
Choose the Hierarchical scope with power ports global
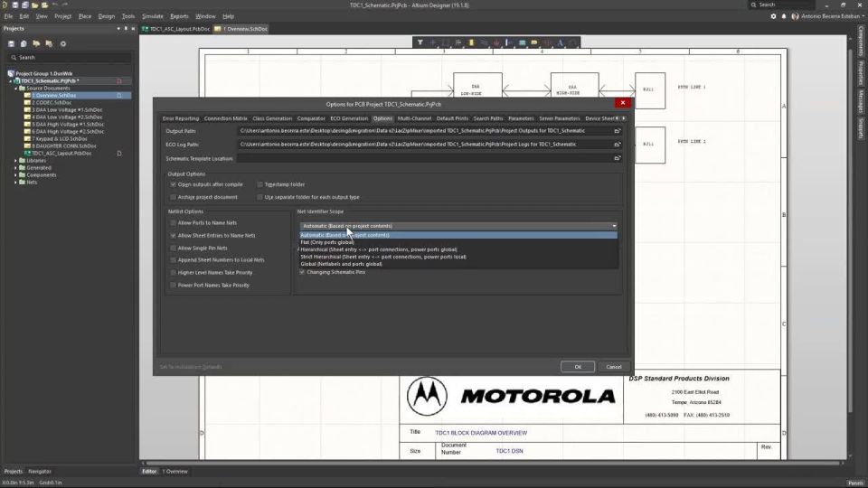click(x=458, y=249)
